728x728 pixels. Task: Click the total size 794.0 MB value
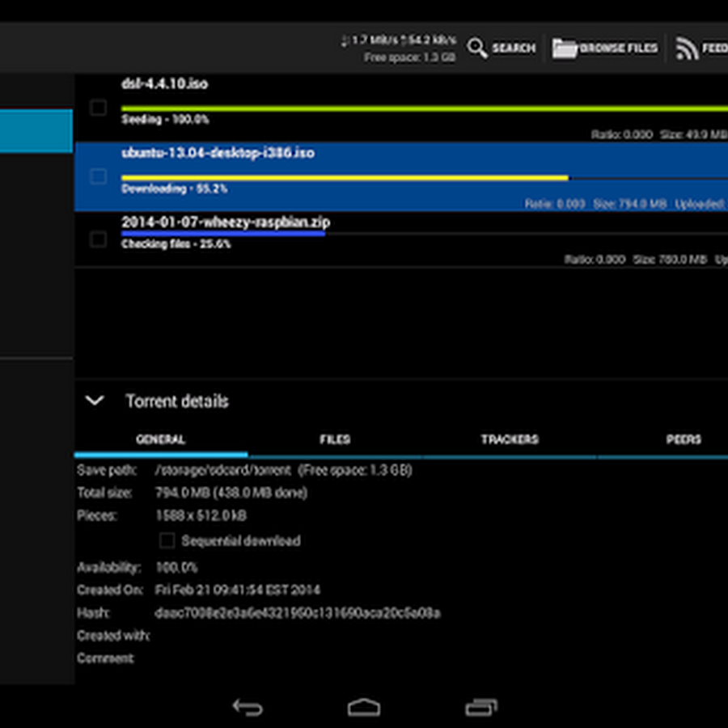tap(231, 493)
